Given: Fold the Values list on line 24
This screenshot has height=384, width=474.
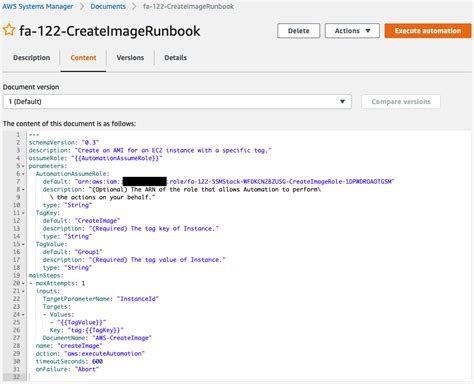Looking at the screenshot, I should [23, 314].
